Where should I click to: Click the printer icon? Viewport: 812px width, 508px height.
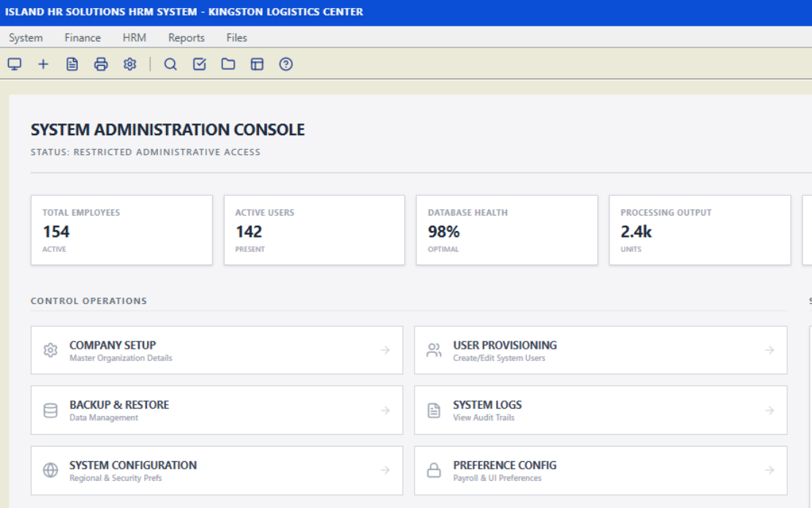point(101,64)
